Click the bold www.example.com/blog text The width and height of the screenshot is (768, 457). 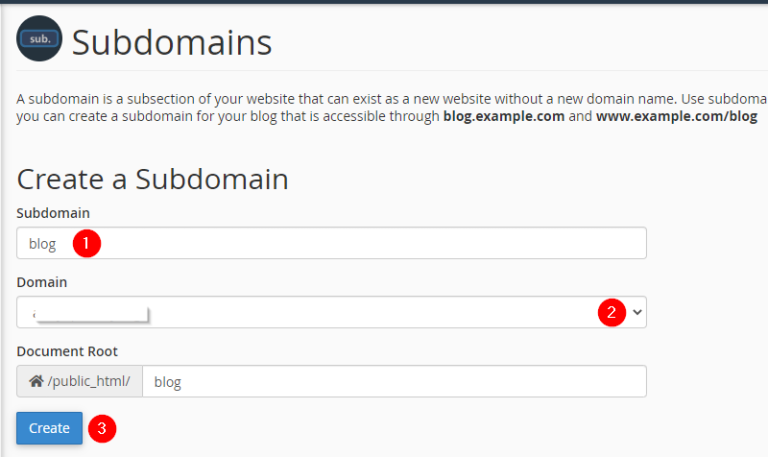[676, 117]
